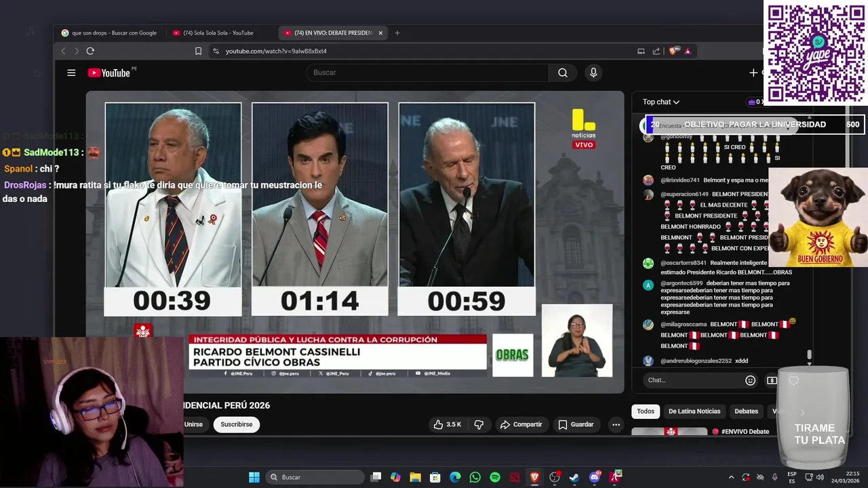Viewport: 868px width, 488px height.
Task: Open more actions three-dot menu under video
Action: click(x=616, y=424)
